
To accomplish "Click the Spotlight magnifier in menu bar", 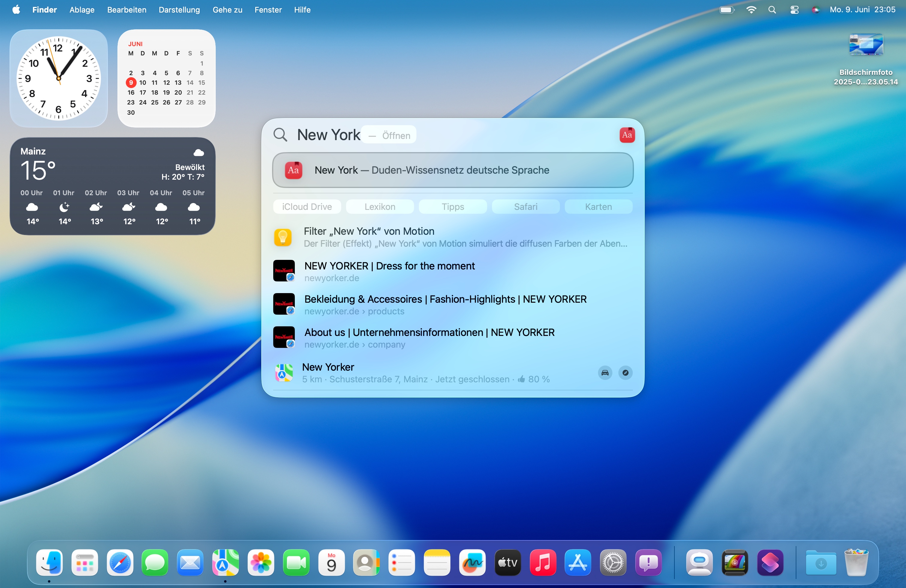I will pyautogui.click(x=772, y=10).
